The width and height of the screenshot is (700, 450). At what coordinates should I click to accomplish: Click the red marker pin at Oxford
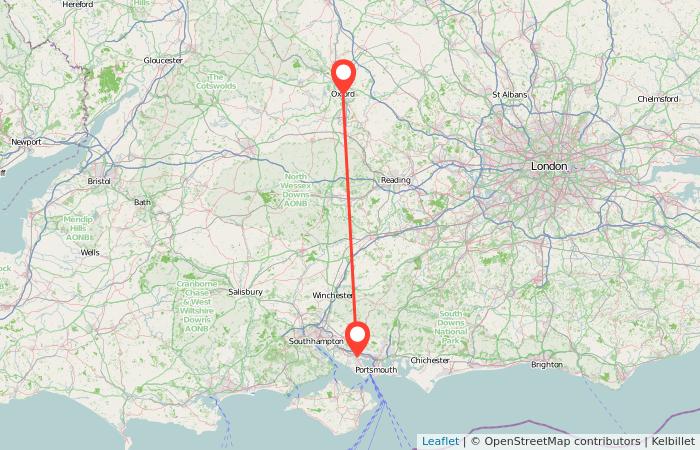click(343, 75)
